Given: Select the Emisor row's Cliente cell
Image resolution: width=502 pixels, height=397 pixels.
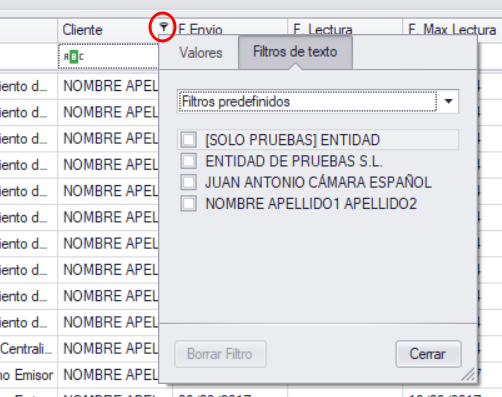Looking at the screenshot, I should [x=108, y=375].
